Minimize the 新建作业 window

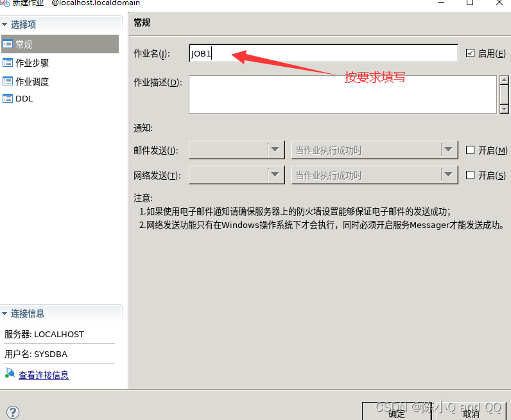point(441,3)
